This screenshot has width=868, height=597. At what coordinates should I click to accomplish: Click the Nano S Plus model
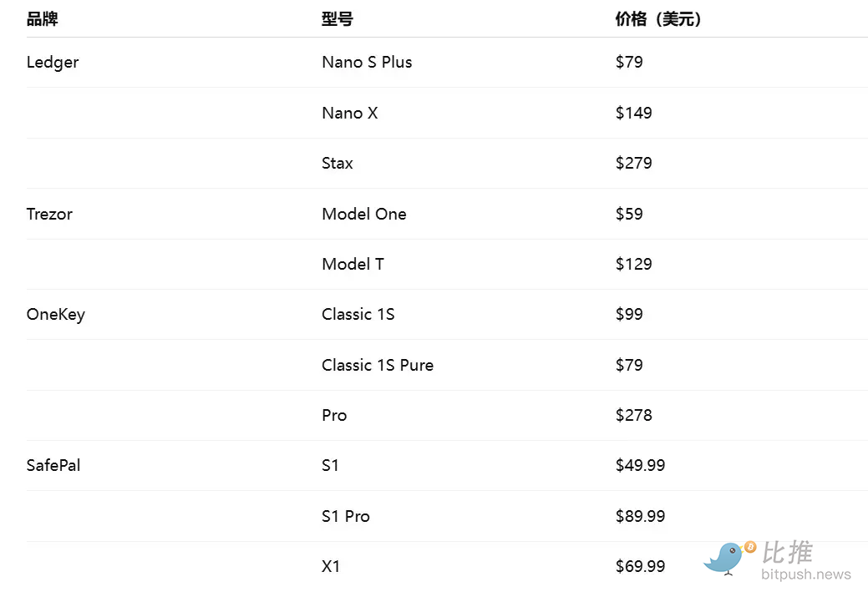click(x=367, y=63)
